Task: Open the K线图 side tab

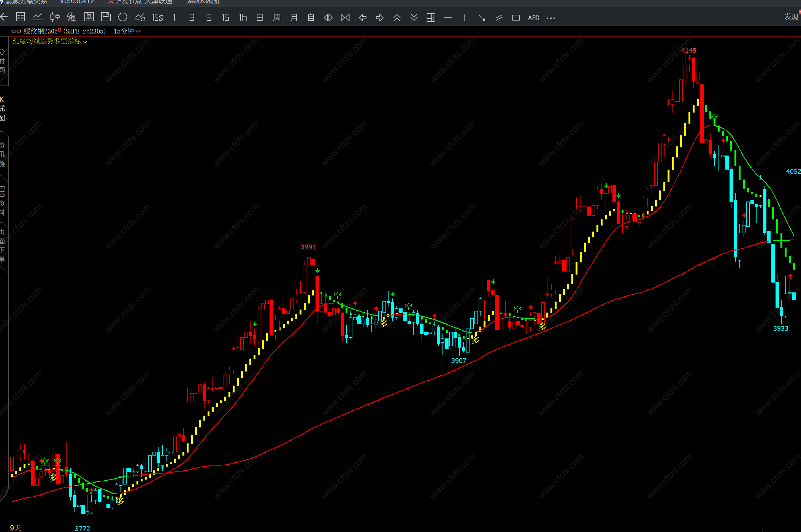Action: tap(3, 108)
